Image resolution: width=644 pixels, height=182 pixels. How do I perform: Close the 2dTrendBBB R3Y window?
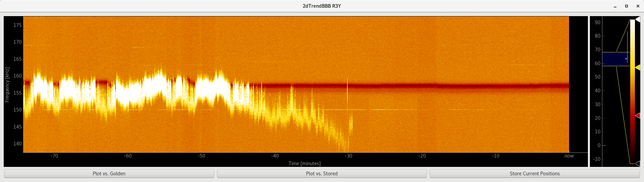point(638,6)
